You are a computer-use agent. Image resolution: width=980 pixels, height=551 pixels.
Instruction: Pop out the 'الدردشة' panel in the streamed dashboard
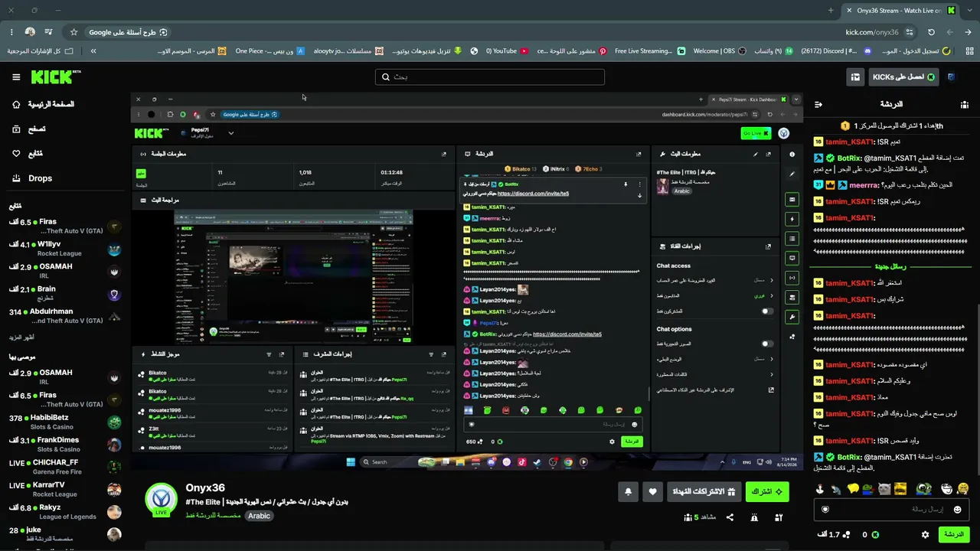pyautogui.click(x=639, y=154)
